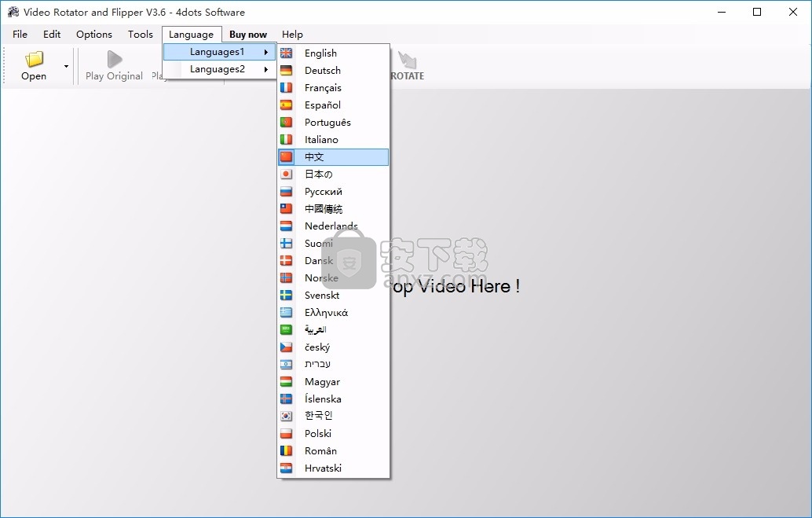Open the File menu

tap(20, 35)
